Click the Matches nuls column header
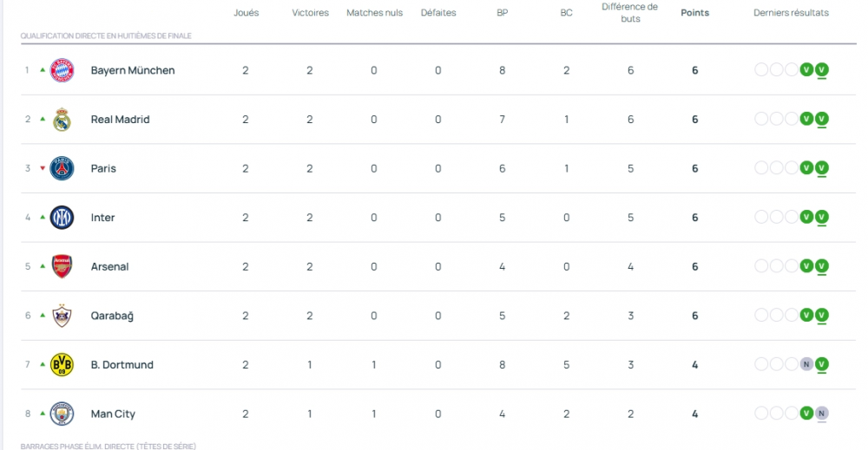The height and width of the screenshot is (450, 868). [x=374, y=13]
